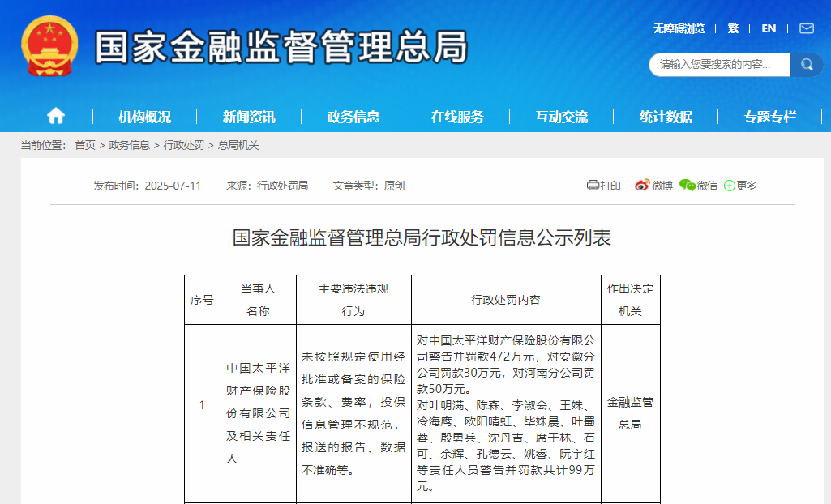
Task: Switch to traditional Chinese with 繁
Action: 733,28
